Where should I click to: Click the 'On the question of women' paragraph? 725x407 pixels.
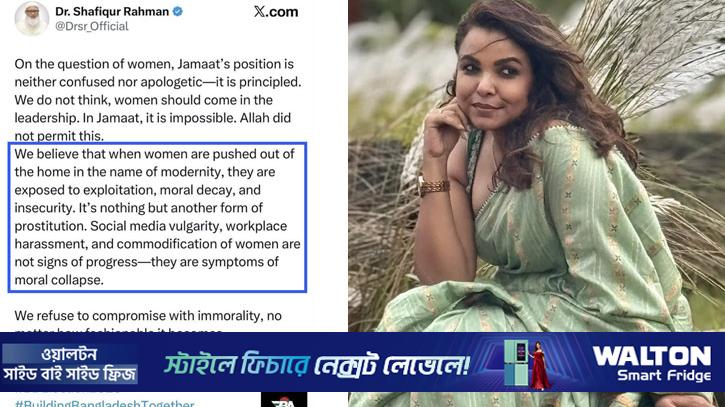[158, 100]
